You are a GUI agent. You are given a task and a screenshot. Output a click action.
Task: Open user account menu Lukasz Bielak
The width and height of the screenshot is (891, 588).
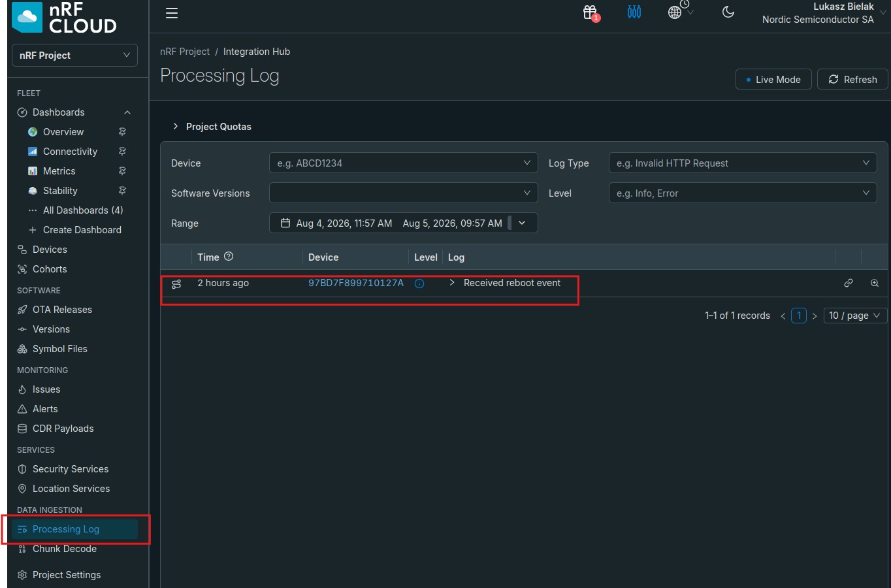click(824, 13)
